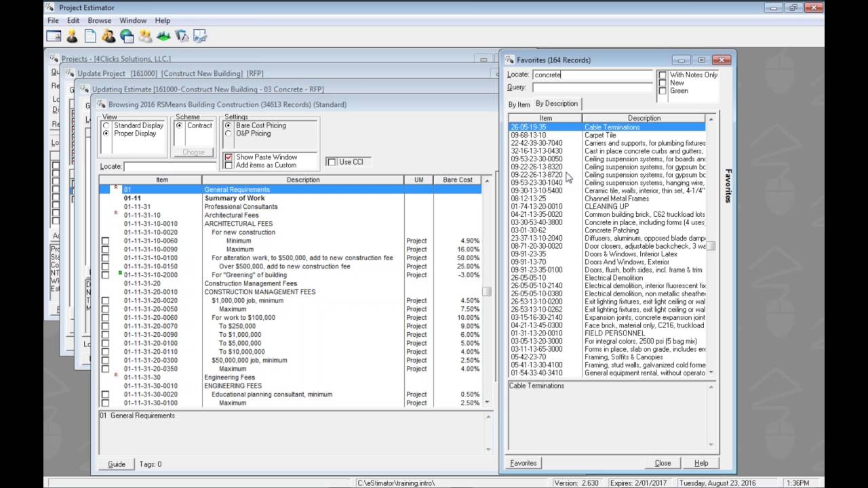This screenshot has height=488, width=868.
Task: Enable the Use CCI checkbox
Action: (331, 162)
